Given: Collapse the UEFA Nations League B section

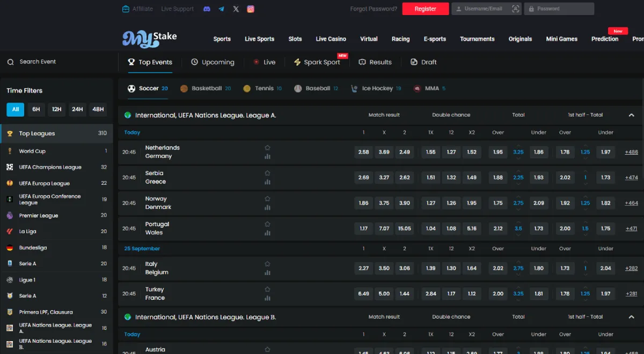Looking at the screenshot, I should 631,317.
